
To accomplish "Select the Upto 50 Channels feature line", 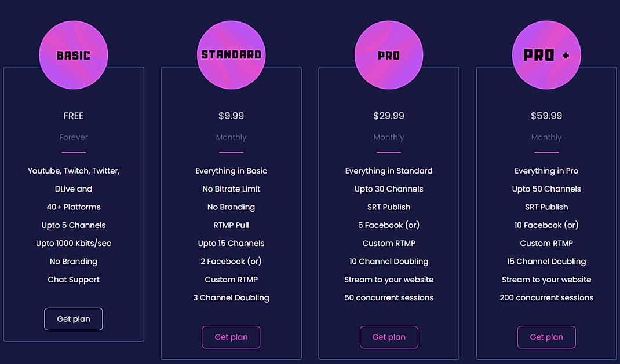I will click(546, 189).
